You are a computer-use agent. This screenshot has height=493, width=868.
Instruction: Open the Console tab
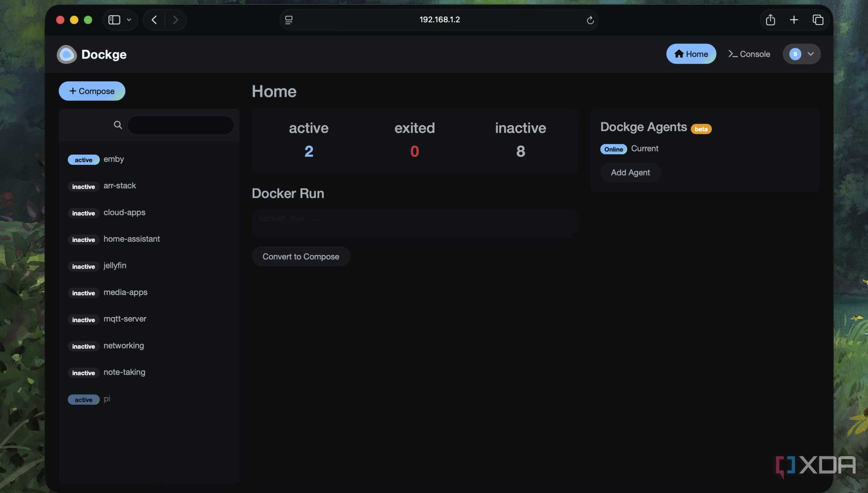749,54
